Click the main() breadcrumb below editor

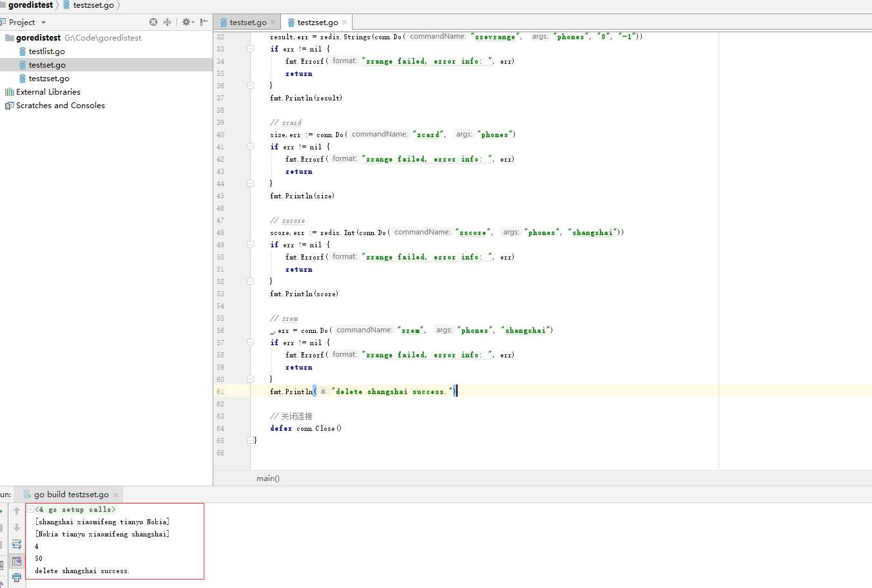[x=268, y=479]
